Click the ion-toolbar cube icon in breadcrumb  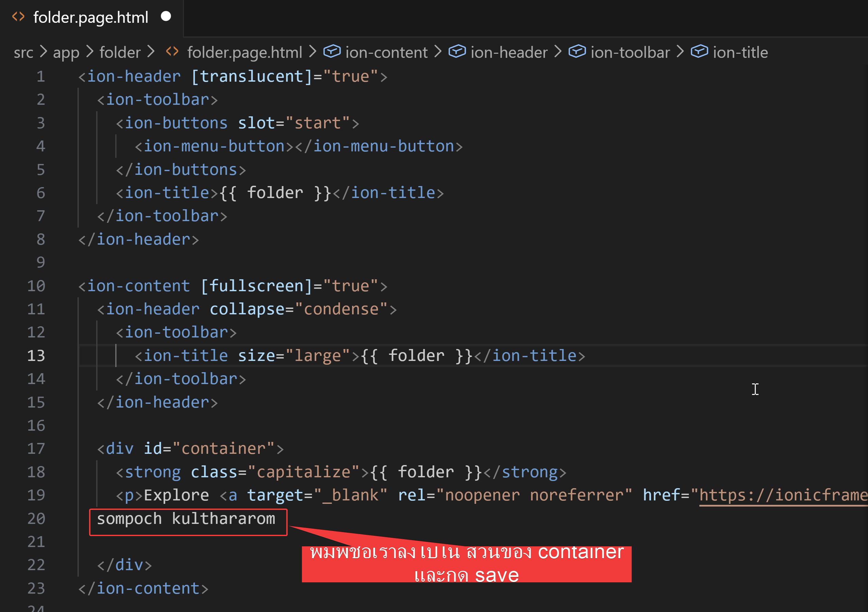point(577,51)
